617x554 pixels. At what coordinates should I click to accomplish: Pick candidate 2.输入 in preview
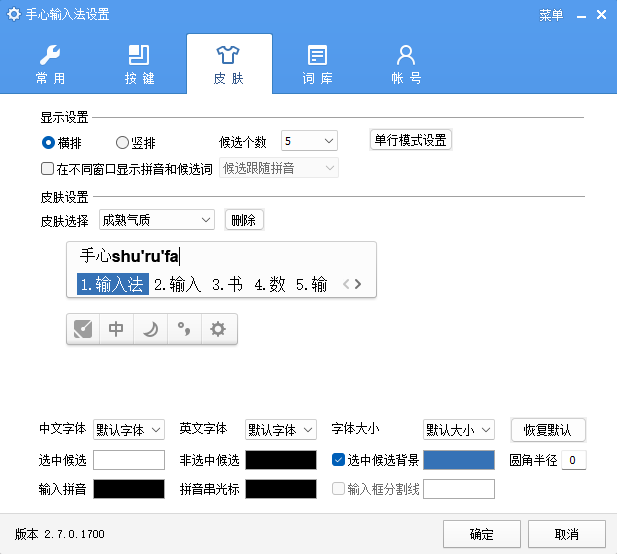tap(177, 284)
